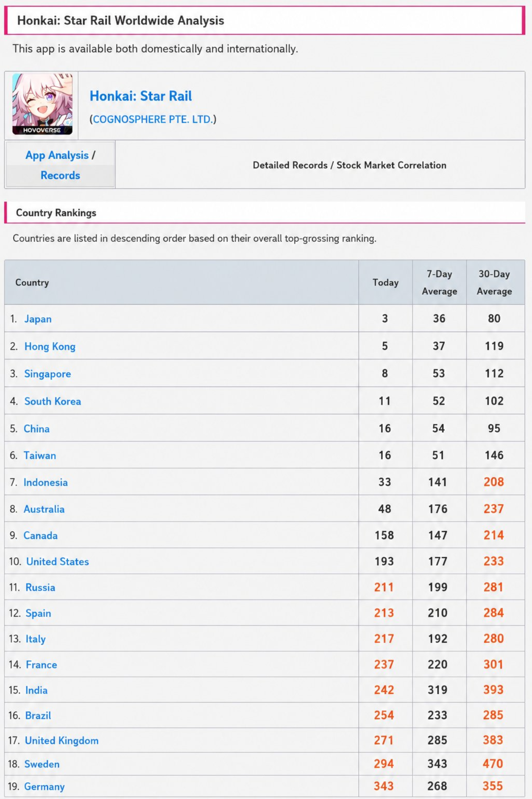Open the Japan country link

click(x=38, y=319)
